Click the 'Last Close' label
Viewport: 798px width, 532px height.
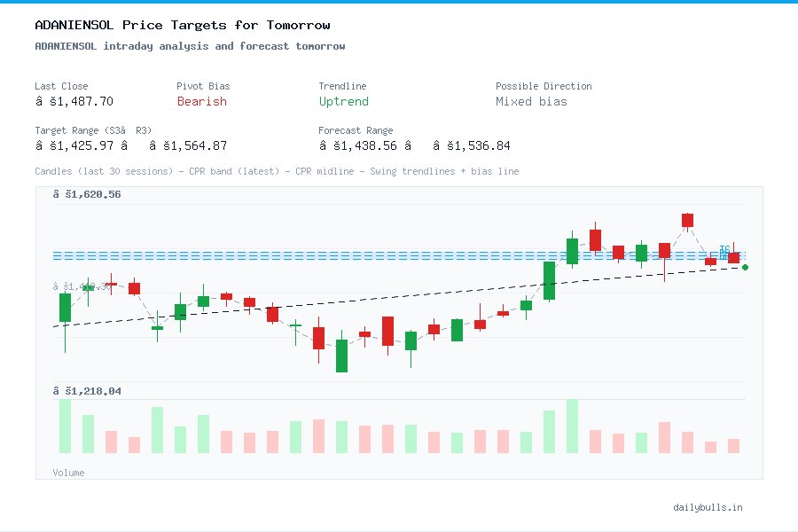point(61,86)
